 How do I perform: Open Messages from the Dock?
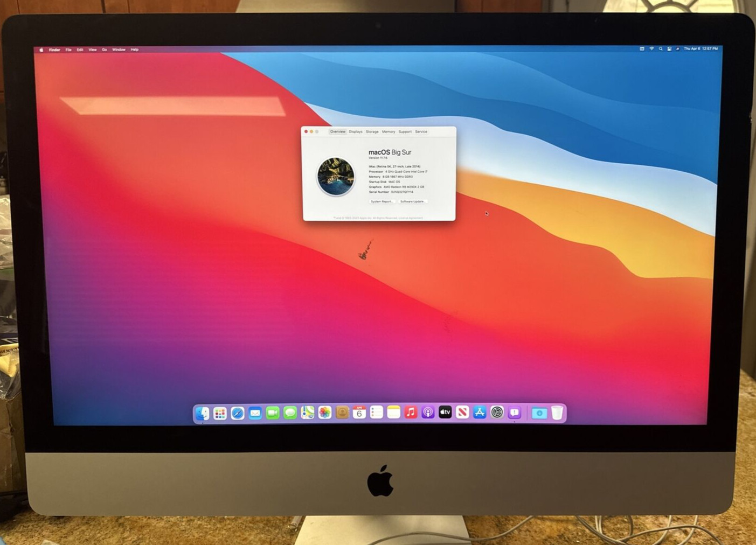click(290, 413)
